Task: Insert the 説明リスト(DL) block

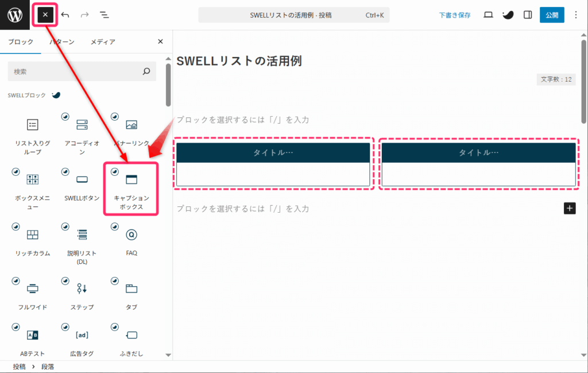Action: tap(82, 245)
